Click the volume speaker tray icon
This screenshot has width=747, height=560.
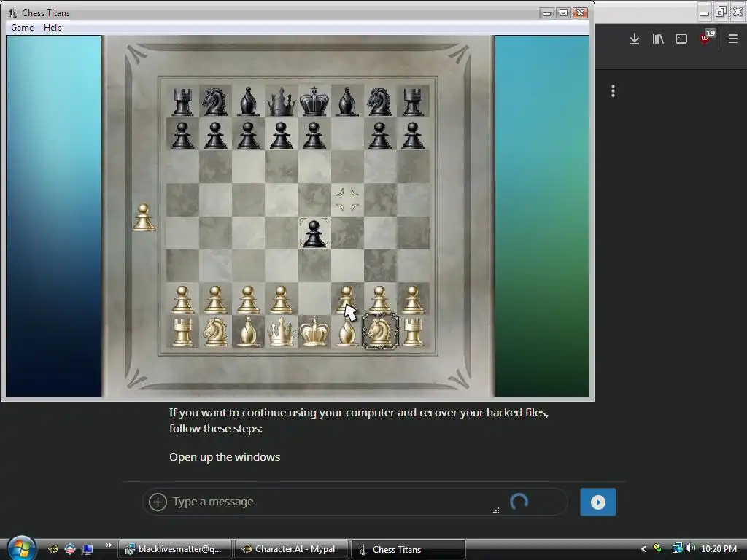tap(690, 548)
